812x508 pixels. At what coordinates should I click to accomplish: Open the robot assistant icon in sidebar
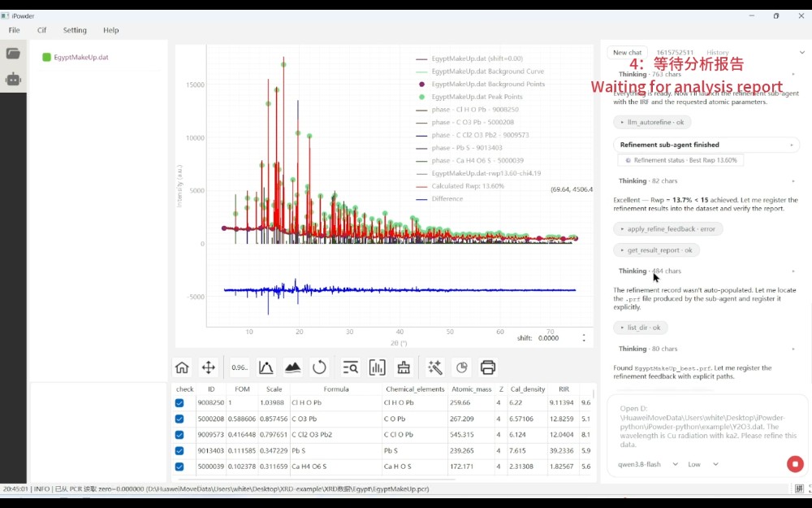pyautogui.click(x=13, y=80)
